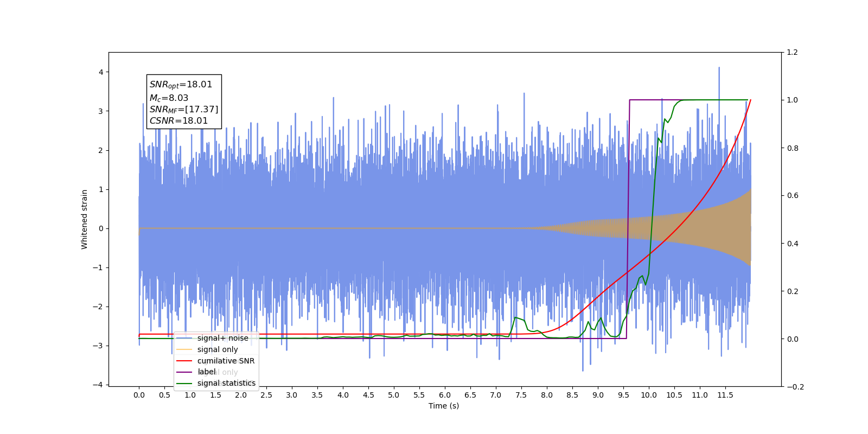Click the 0.0 tick on time axis
868x434 pixels.
click(139, 395)
